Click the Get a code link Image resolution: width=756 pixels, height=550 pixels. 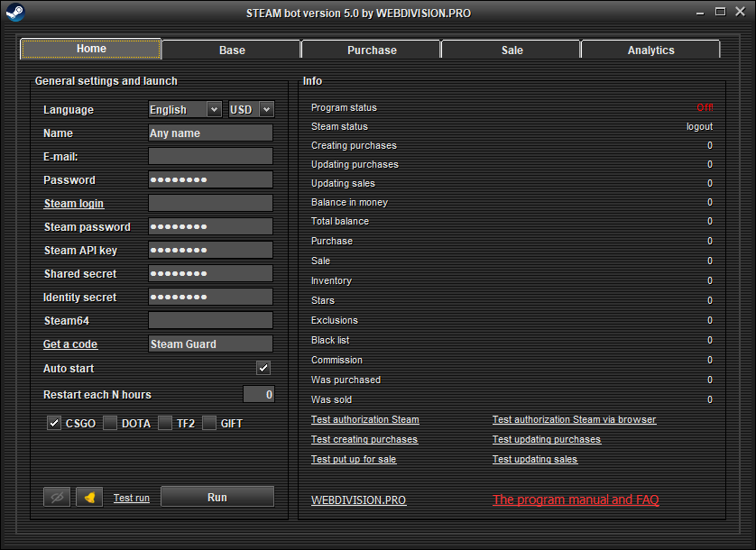point(70,344)
